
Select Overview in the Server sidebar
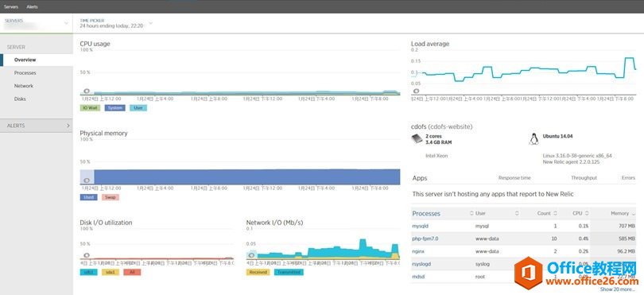pos(25,60)
